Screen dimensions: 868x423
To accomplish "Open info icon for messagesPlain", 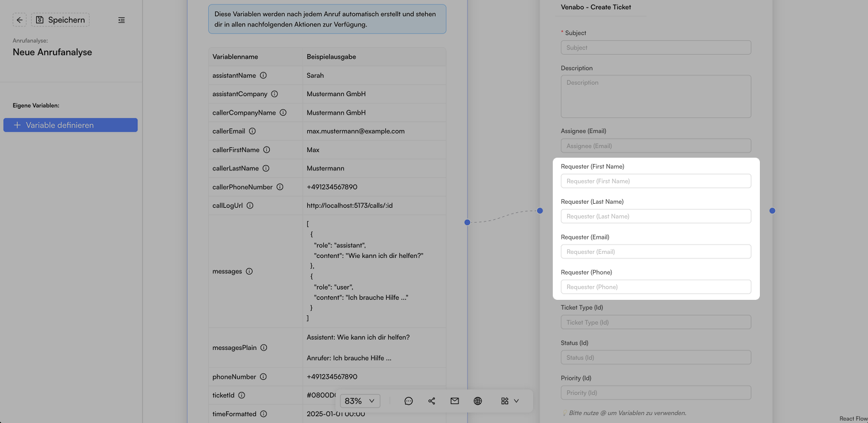I will pos(263,348).
